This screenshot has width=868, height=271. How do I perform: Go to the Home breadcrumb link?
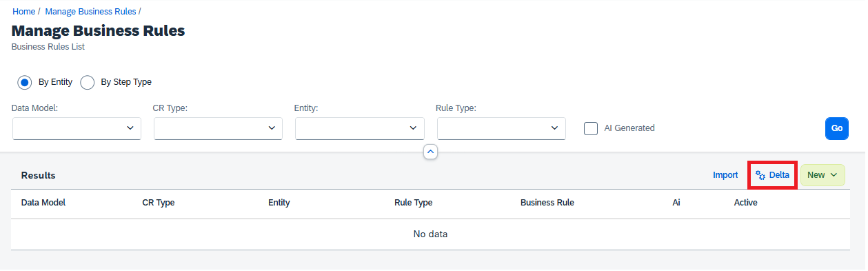[x=24, y=12]
